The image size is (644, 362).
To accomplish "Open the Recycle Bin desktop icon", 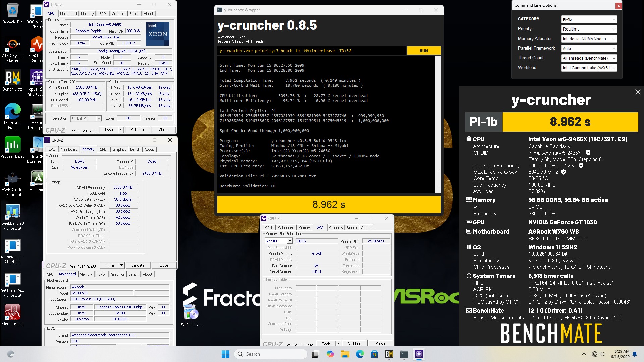I will coord(12,14).
